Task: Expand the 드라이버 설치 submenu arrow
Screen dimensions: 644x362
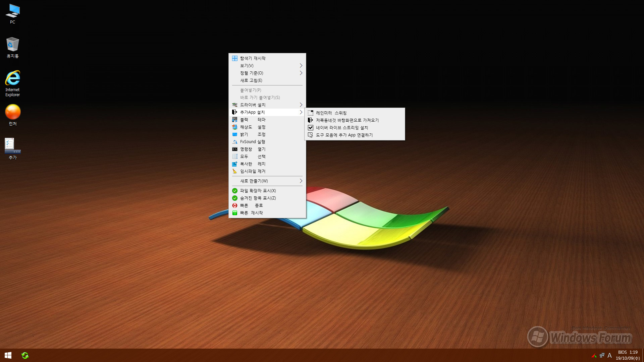Action: point(301,105)
